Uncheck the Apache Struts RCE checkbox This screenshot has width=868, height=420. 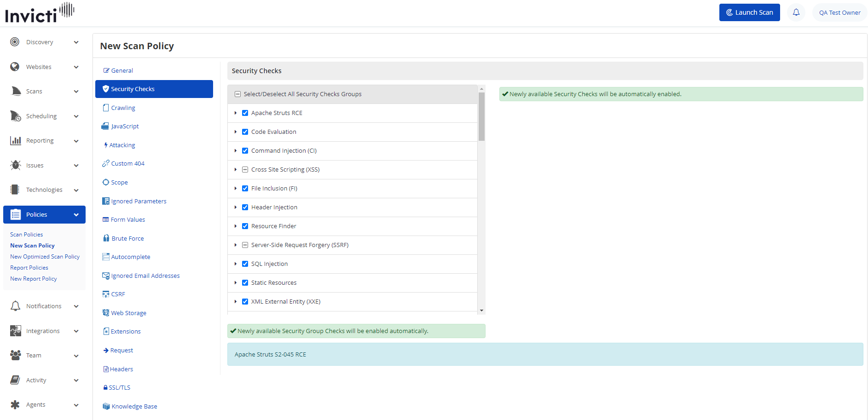(x=245, y=113)
